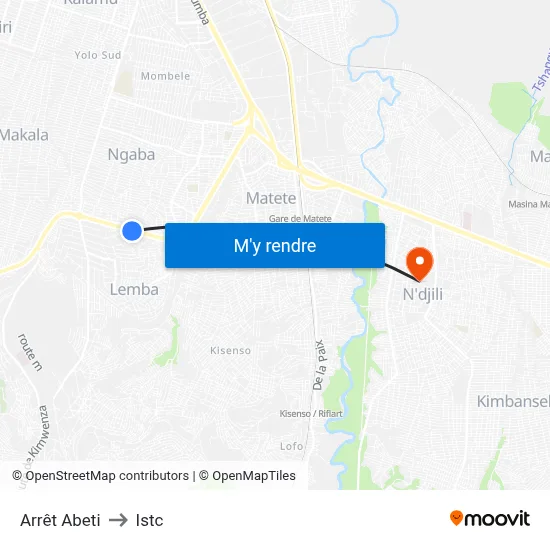The width and height of the screenshot is (550, 550).
Task: Select the orange destination pin
Action: 420,264
